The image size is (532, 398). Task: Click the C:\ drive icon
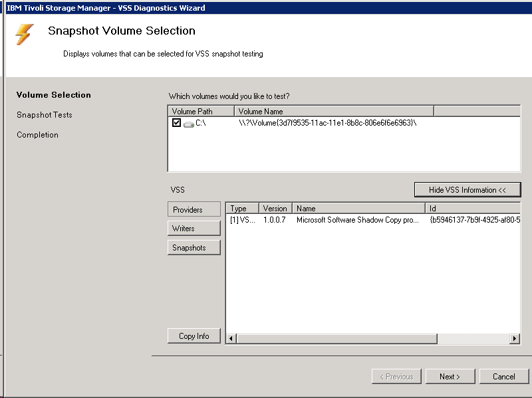(x=188, y=124)
